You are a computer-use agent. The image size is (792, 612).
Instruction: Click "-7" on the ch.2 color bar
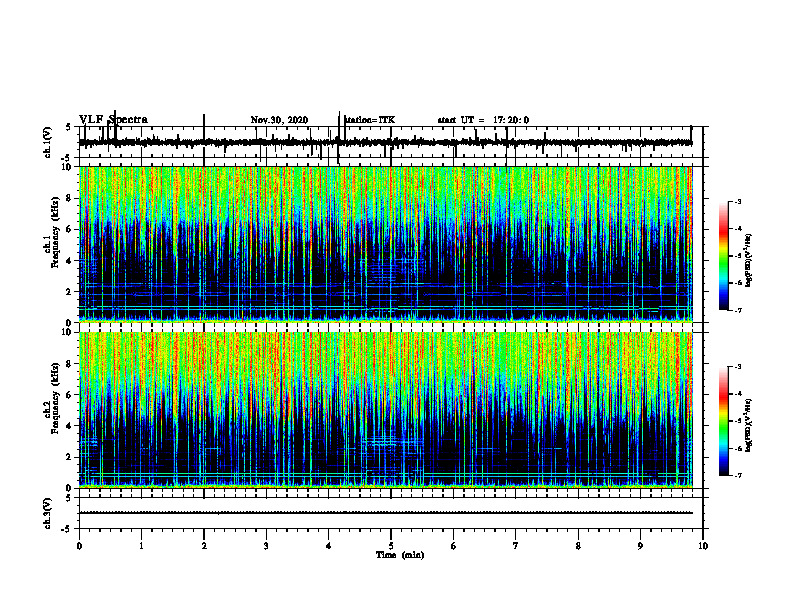point(737,476)
